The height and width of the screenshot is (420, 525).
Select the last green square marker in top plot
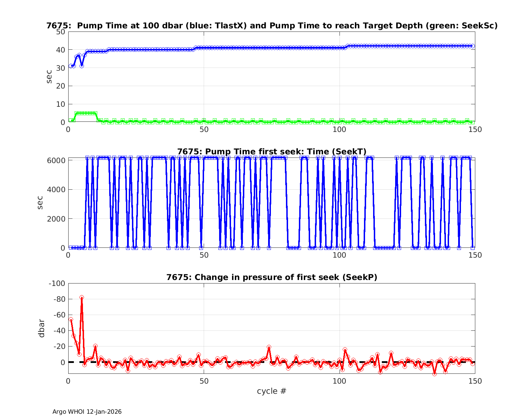(472, 122)
